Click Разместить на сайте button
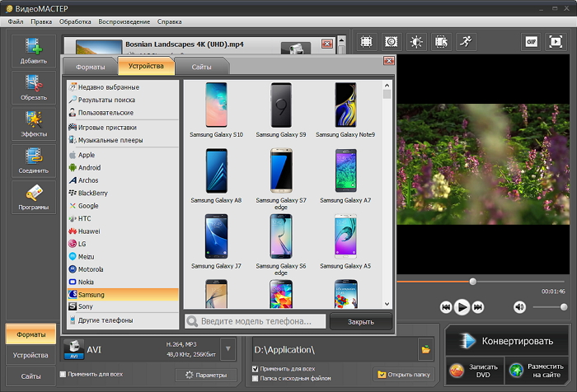This screenshot has width=577, height=392. click(x=537, y=371)
